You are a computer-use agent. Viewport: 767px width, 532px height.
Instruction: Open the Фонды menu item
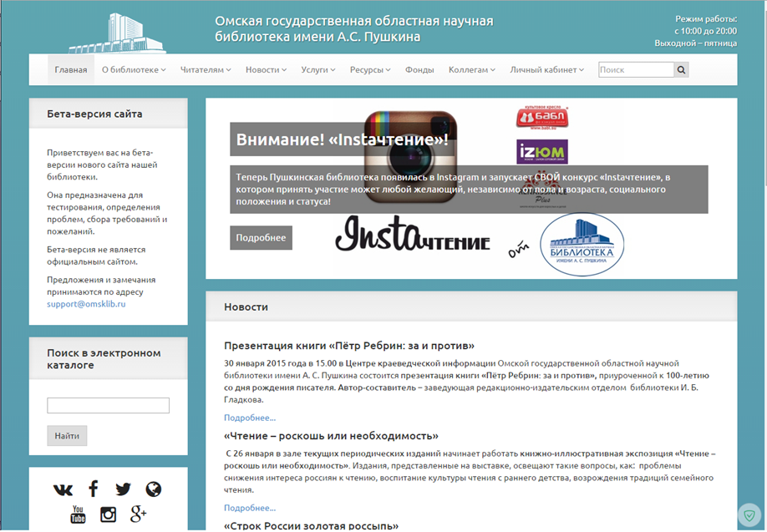click(x=419, y=70)
